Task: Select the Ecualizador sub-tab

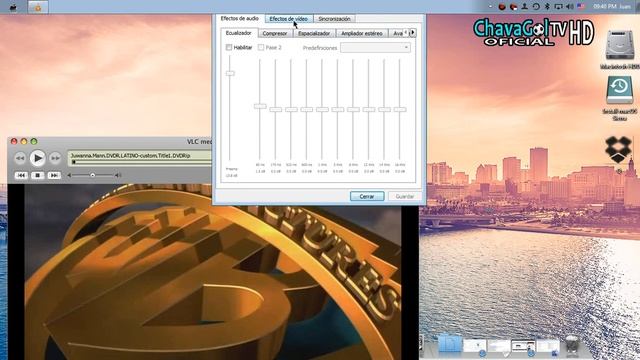Action: click(x=239, y=33)
